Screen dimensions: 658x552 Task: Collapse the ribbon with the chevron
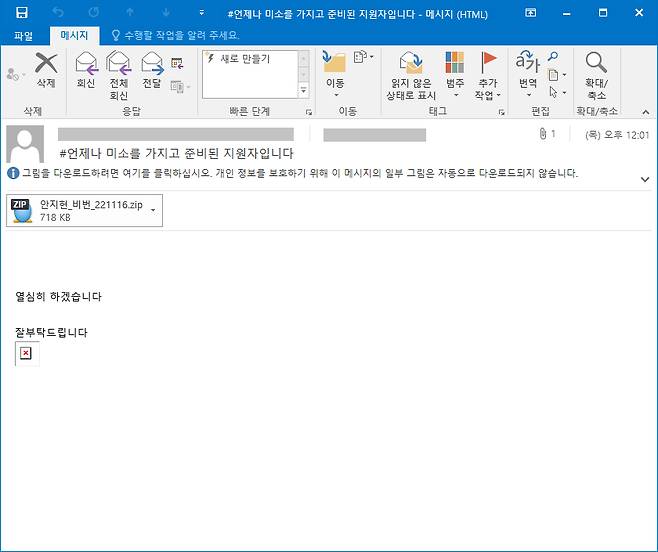[x=645, y=112]
